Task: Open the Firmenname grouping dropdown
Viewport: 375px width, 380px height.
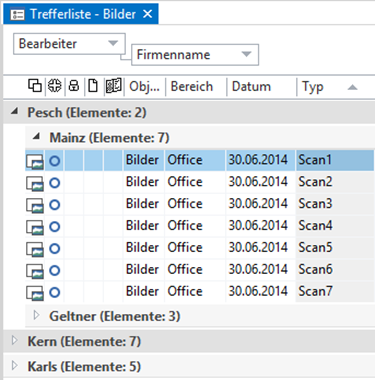Action: pyautogui.click(x=195, y=55)
